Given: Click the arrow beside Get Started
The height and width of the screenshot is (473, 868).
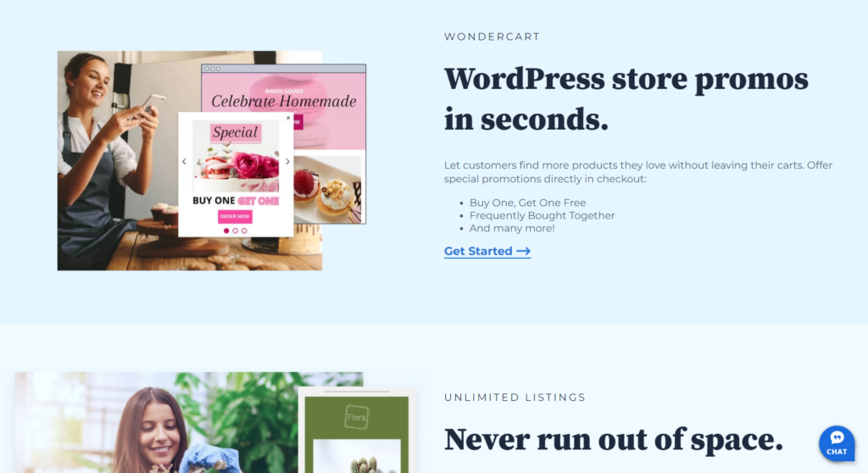Looking at the screenshot, I should point(523,252).
